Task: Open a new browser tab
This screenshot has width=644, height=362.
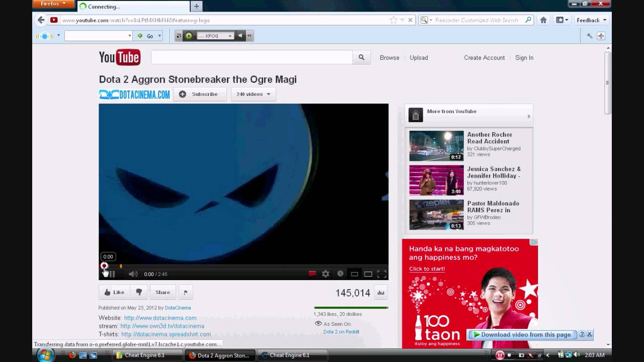Action: pyautogui.click(x=196, y=6)
